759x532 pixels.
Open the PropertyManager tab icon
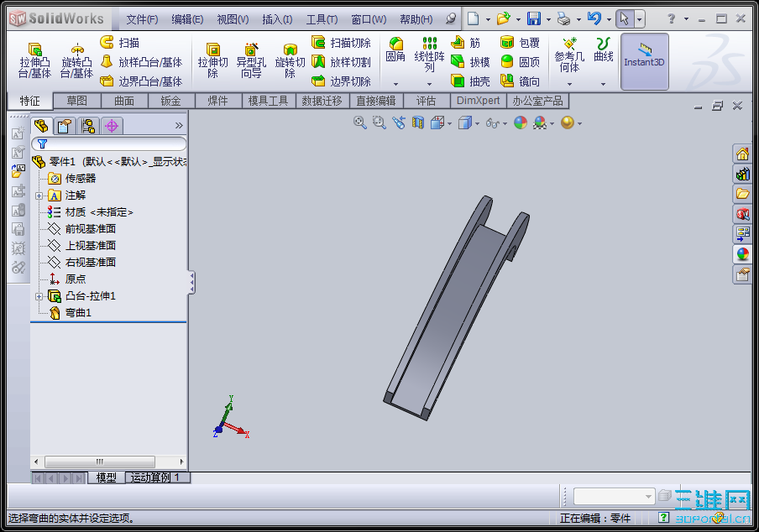(x=65, y=126)
